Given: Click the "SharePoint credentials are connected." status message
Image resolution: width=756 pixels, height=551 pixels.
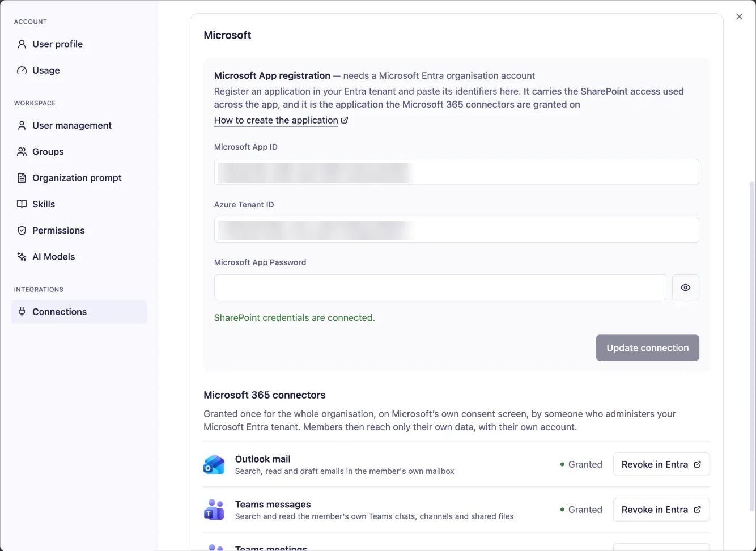Looking at the screenshot, I should (x=294, y=318).
